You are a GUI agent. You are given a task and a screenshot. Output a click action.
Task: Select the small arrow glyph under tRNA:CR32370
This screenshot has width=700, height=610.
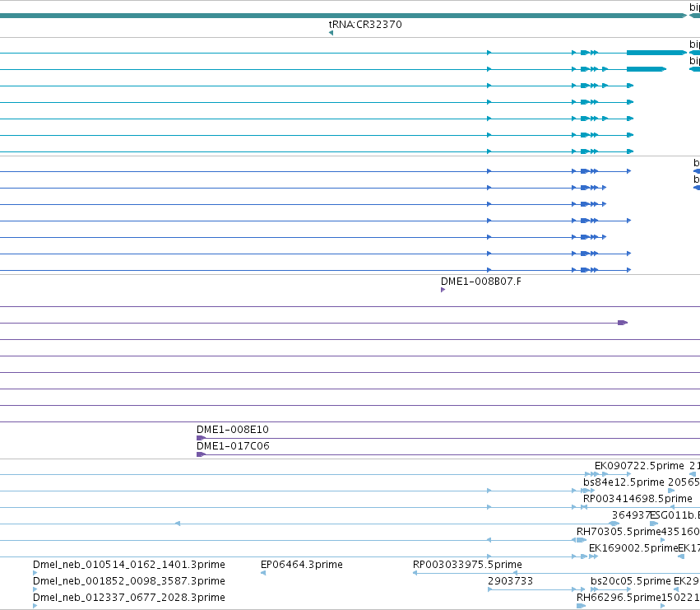(x=331, y=33)
